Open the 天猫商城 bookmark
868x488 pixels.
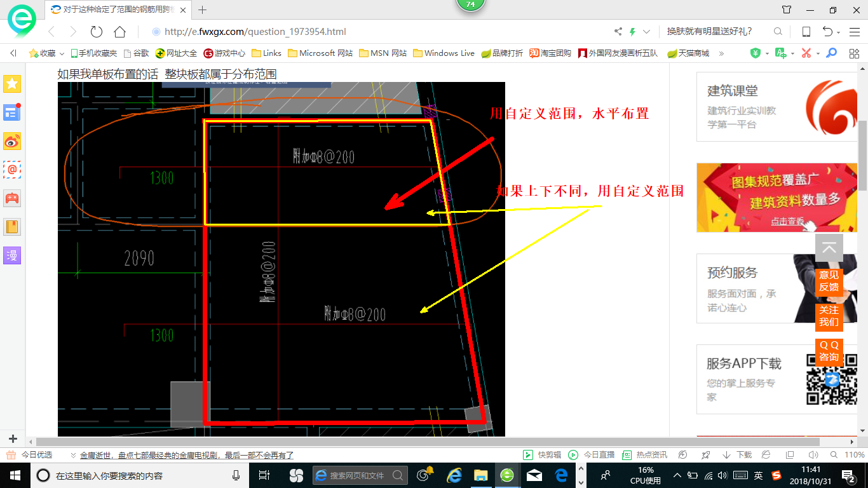click(688, 53)
